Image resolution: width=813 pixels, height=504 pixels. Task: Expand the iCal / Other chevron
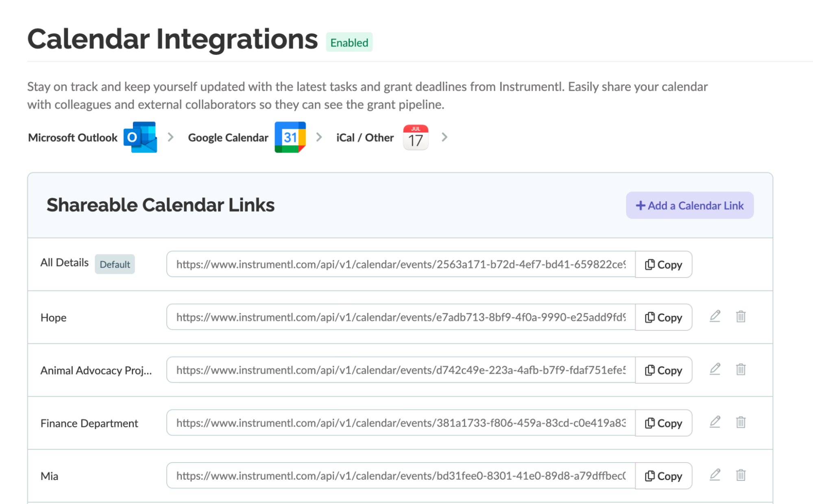[445, 137]
